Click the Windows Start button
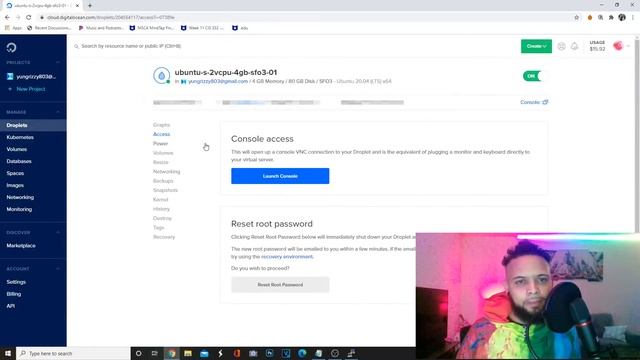Image resolution: width=640 pixels, height=360 pixels. 8,353
